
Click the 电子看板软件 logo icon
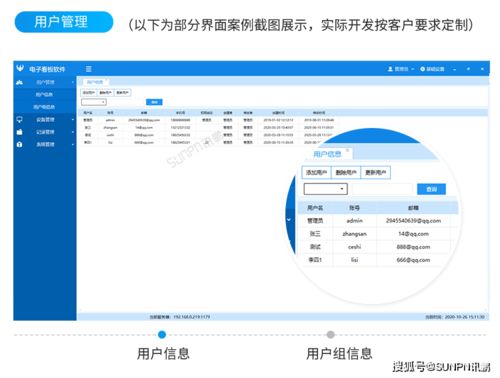point(20,68)
